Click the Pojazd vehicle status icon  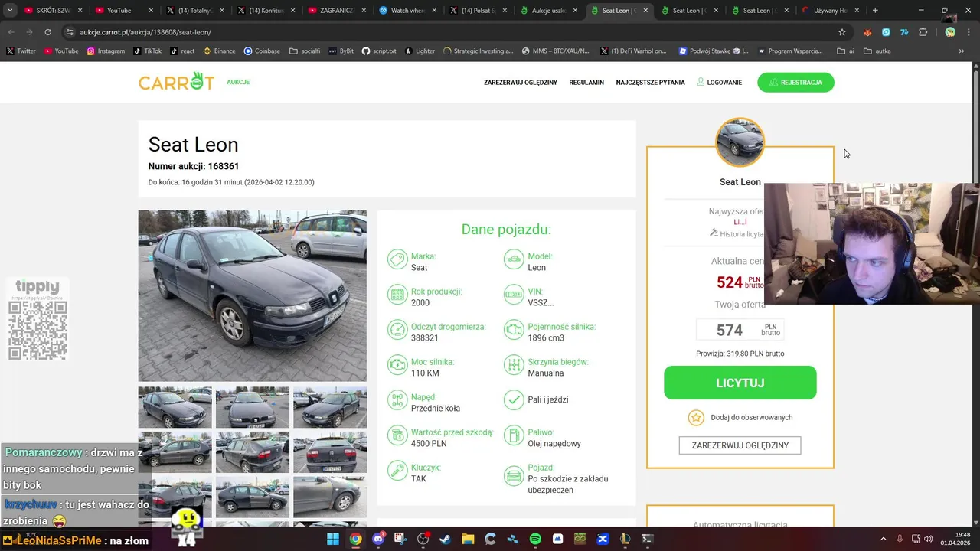click(x=514, y=476)
